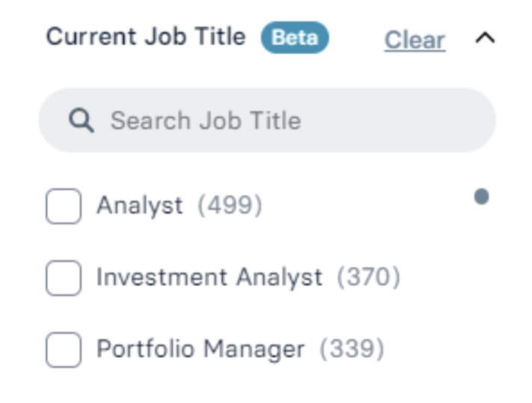
Task: Tick the Portfolio Manager checkbox
Action: 64,350
